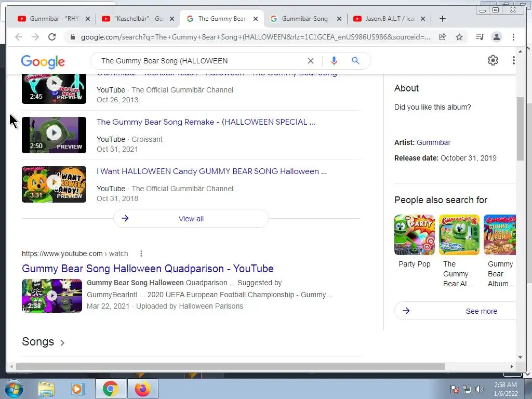Open I Want HALLOWEEN Candy video link

click(x=212, y=171)
